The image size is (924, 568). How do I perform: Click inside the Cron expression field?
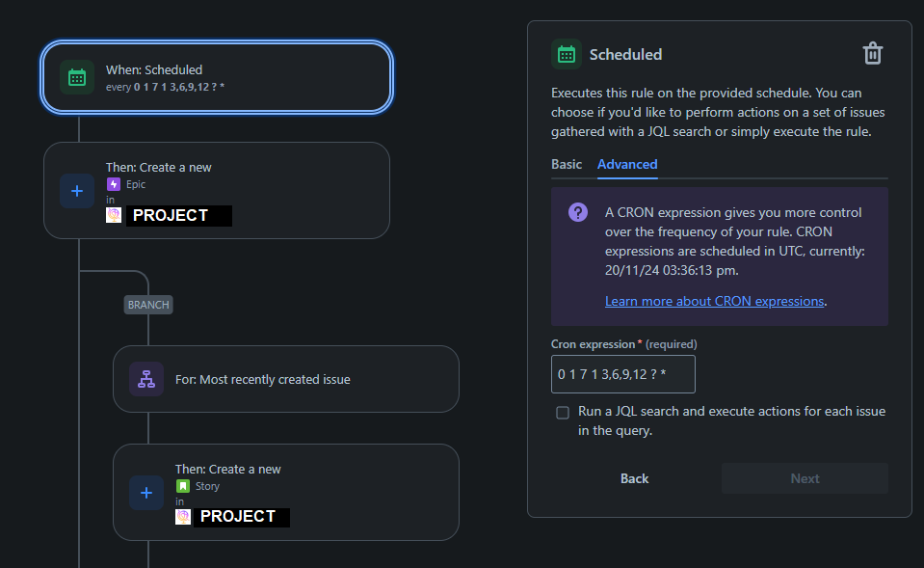click(x=621, y=374)
